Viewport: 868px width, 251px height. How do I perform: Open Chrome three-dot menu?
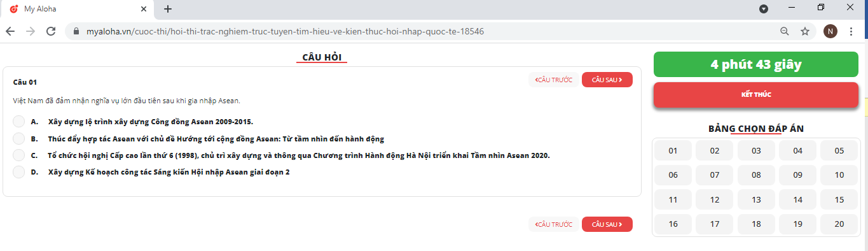(x=851, y=31)
